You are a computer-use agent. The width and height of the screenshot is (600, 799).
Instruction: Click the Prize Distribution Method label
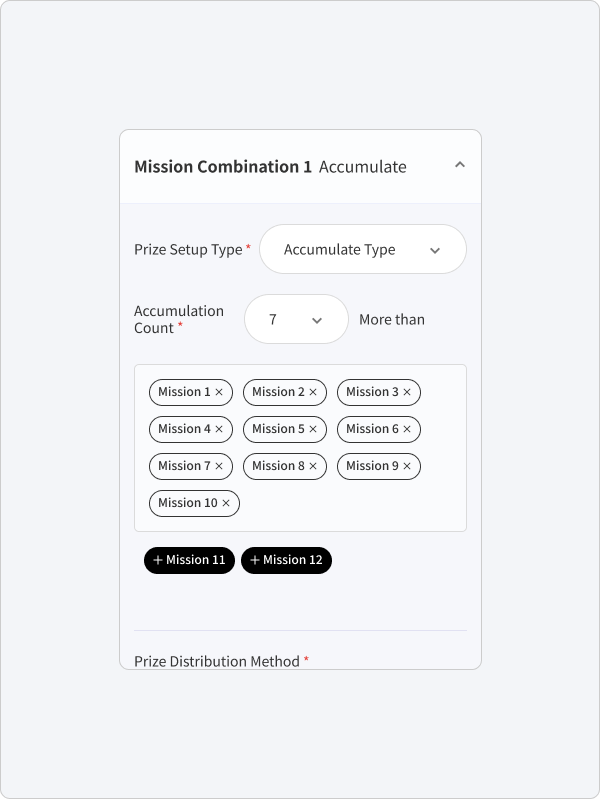[x=217, y=661]
